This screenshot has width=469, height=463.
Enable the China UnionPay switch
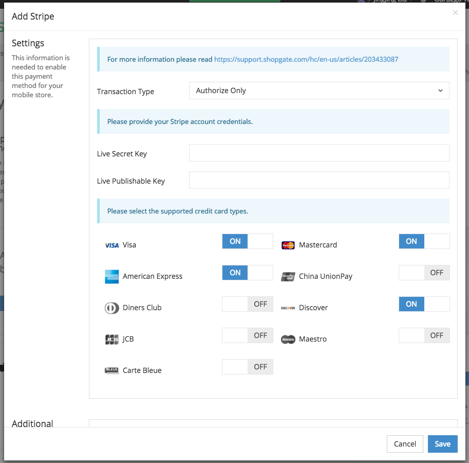(x=424, y=273)
